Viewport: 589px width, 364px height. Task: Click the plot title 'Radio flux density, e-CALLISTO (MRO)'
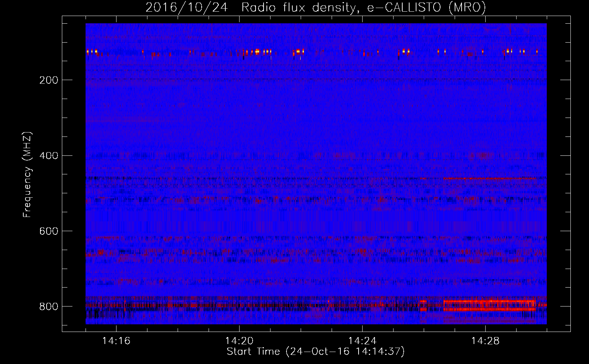coord(364,8)
